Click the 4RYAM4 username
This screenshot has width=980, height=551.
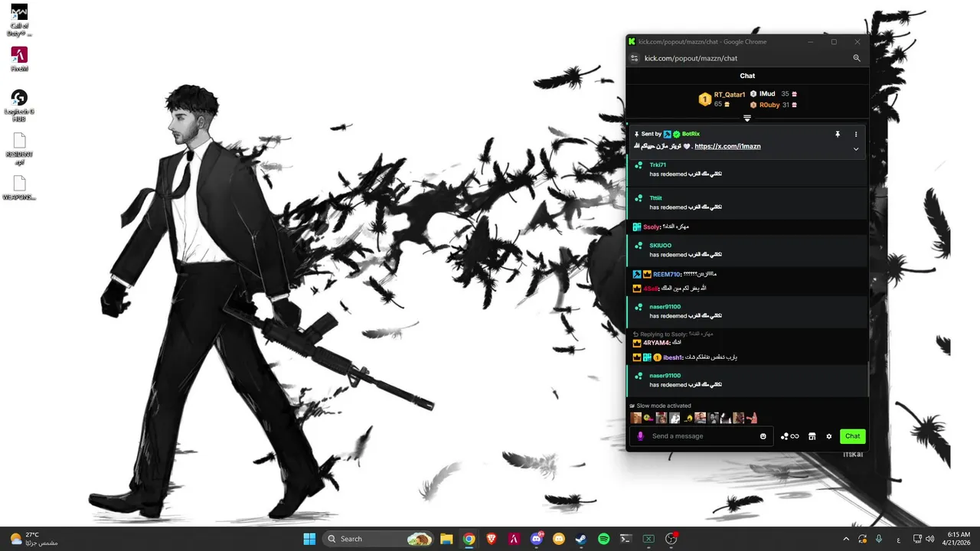[656, 343]
